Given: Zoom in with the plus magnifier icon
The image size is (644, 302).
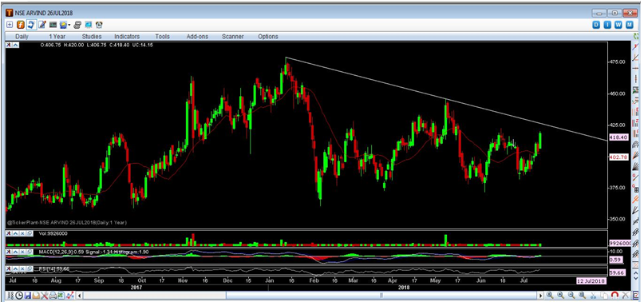Looking at the screenshot, I should (x=561, y=296).
